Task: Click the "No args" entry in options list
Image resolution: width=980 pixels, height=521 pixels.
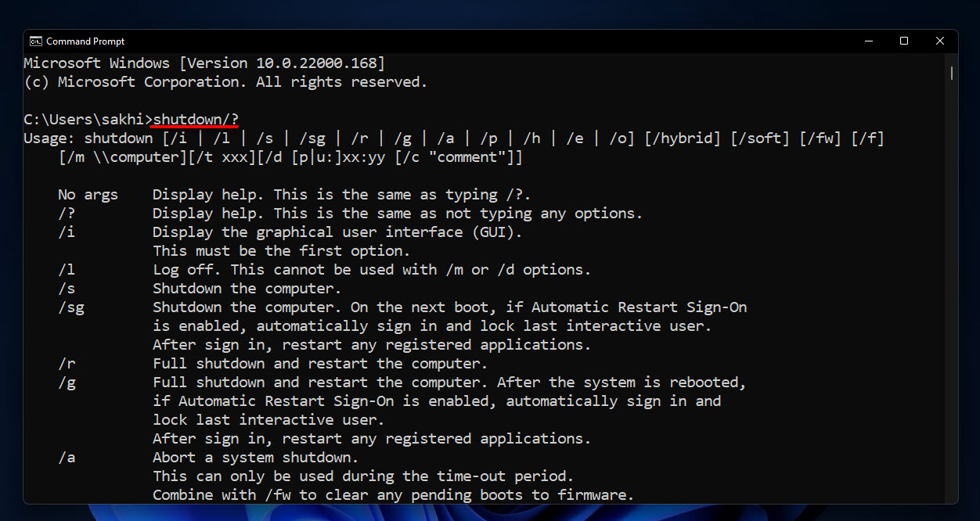Action: coord(88,195)
